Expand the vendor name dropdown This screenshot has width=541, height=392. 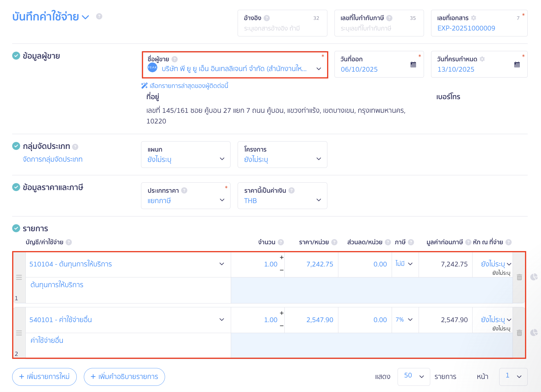pyautogui.click(x=319, y=69)
